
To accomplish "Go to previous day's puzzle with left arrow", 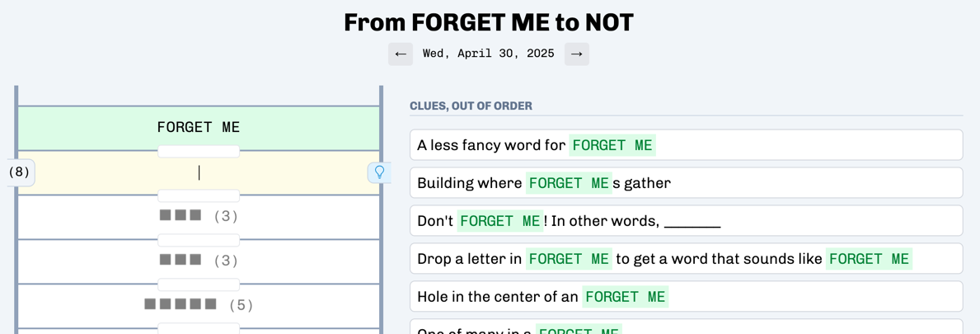I will 400,54.
